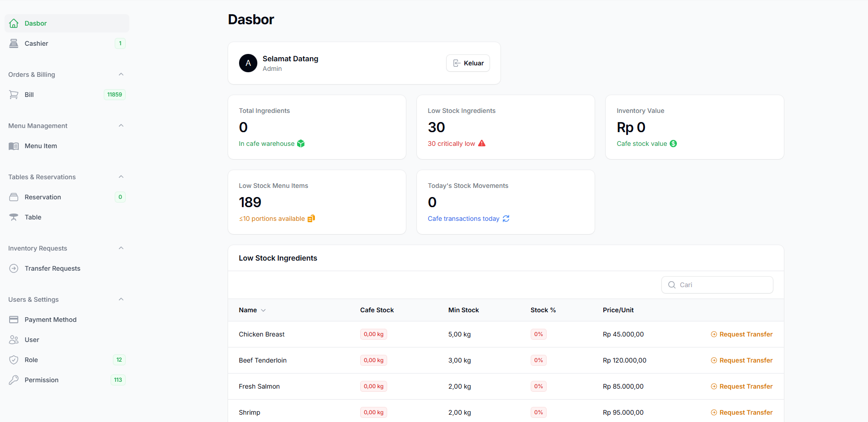Image resolution: width=868 pixels, height=422 pixels.
Task: Click the Cashier register icon in sidebar
Action: (14, 43)
